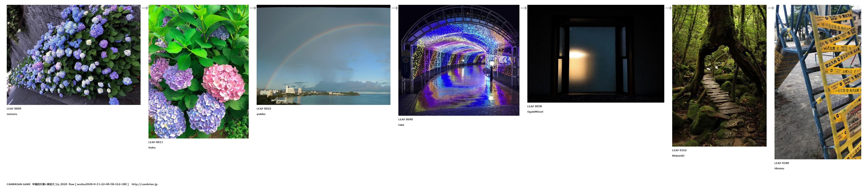Open pink and purple hydrangea photo
Image resolution: width=868 pixels, height=189 pixels.
click(x=199, y=71)
